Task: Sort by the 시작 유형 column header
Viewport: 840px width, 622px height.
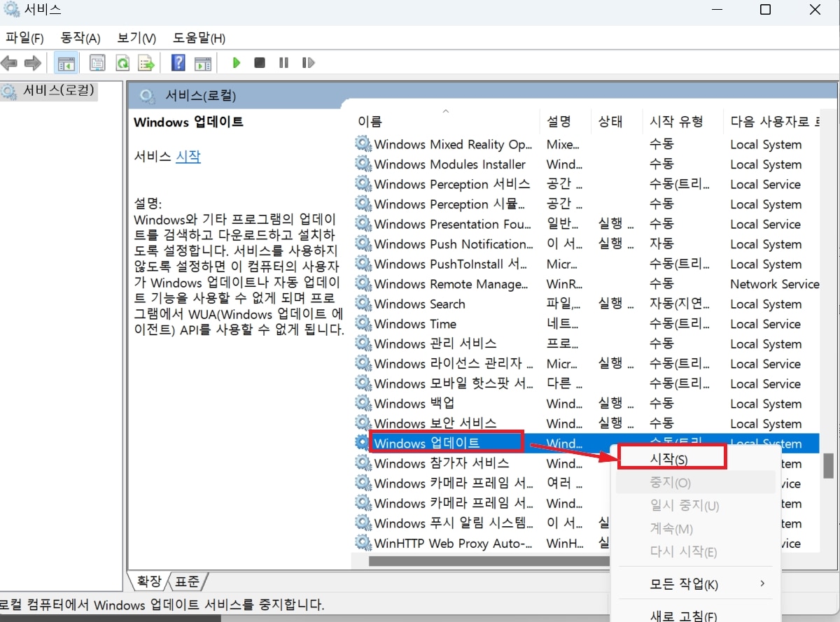Action: click(x=682, y=121)
